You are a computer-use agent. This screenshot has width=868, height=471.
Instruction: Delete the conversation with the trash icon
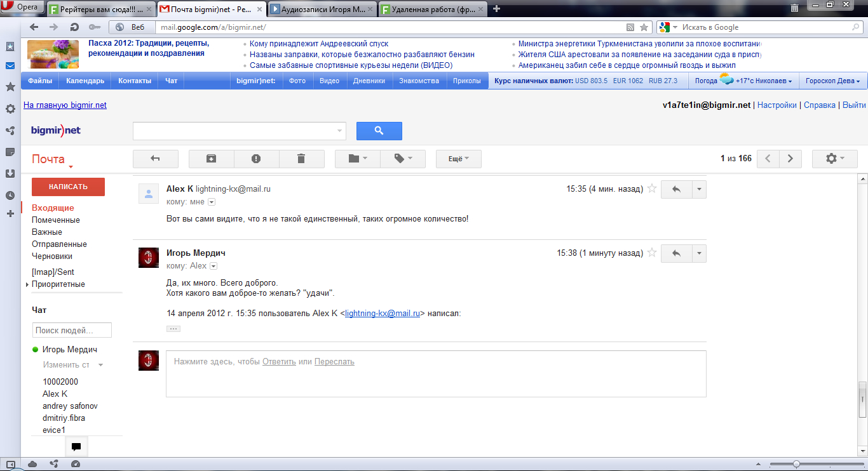click(302, 159)
